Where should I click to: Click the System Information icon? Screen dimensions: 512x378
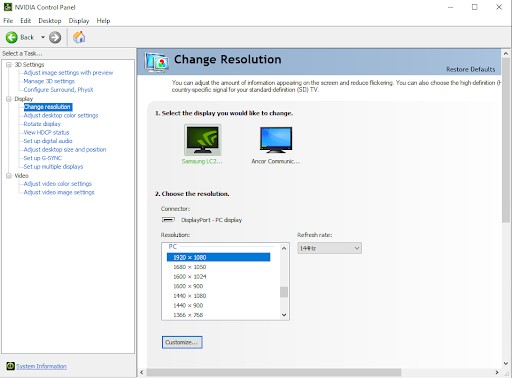pos(10,366)
